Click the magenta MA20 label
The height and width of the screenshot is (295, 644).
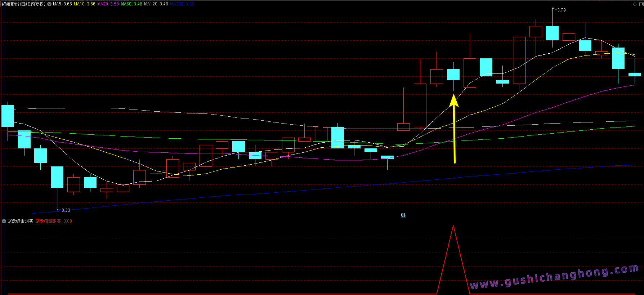[x=108, y=4]
